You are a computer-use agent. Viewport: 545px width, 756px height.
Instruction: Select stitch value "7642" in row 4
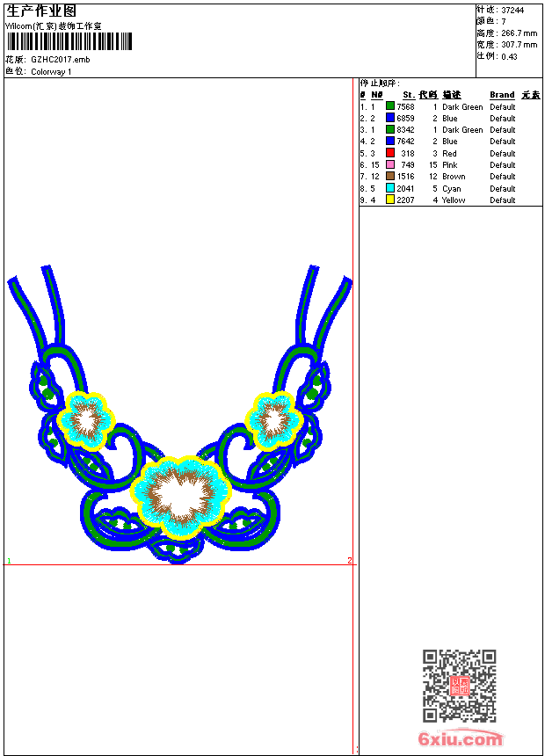405,142
